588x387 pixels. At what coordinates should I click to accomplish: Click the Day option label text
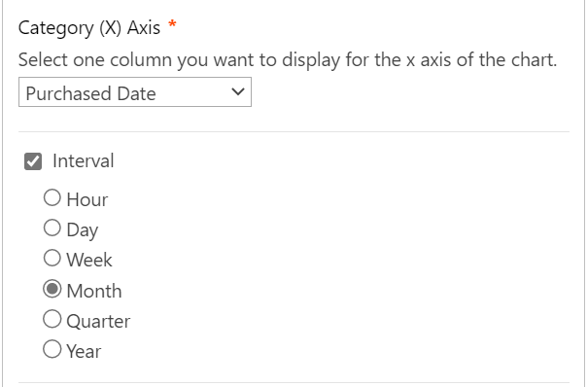[x=82, y=230]
